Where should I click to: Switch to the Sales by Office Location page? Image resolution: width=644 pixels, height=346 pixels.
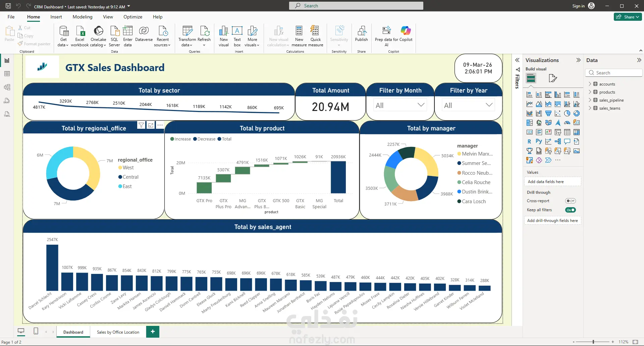click(x=118, y=332)
